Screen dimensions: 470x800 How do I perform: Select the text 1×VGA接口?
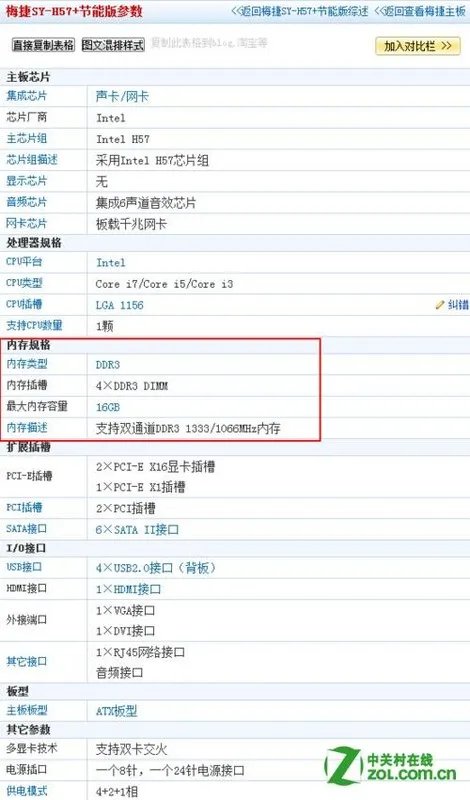(126, 610)
